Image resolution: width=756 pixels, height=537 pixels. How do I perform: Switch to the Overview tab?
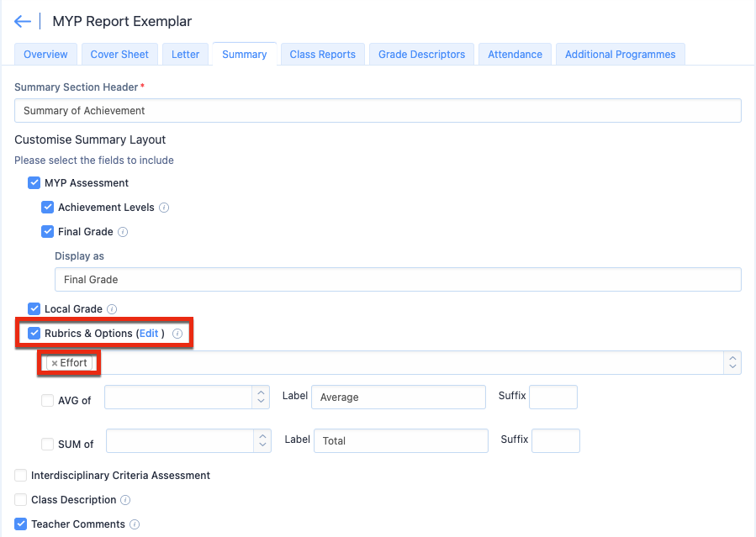tap(45, 55)
